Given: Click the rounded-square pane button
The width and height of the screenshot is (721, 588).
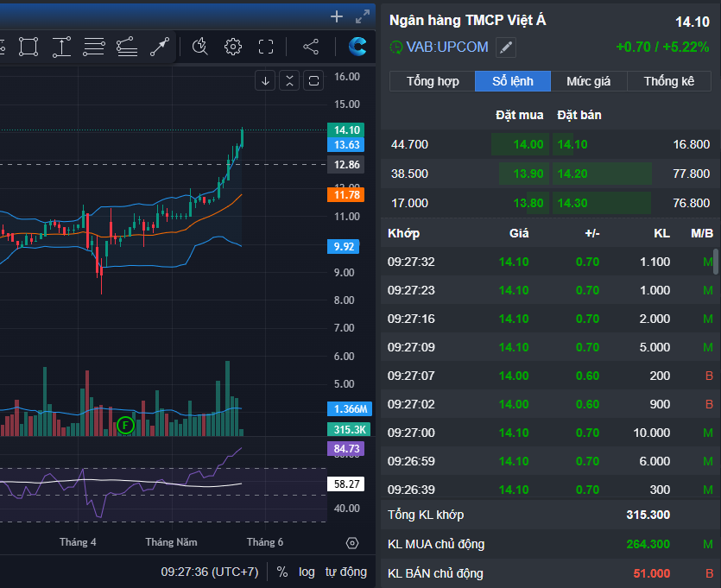Looking at the screenshot, I should (313, 81).
